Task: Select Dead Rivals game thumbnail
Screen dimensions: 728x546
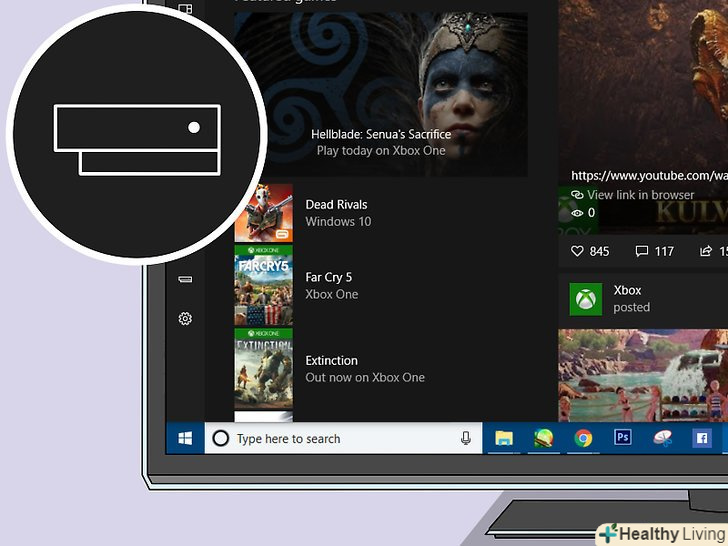Action: (x=263, y=213)
